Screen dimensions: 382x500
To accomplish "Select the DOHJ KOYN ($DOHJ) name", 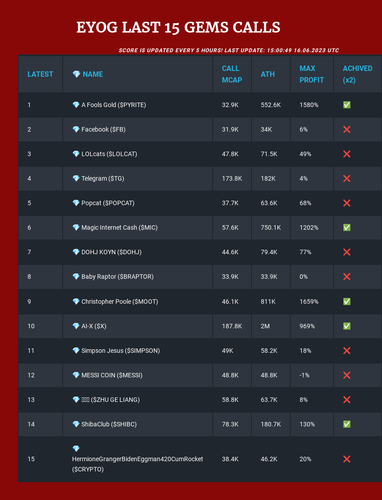I will point(112,252).
